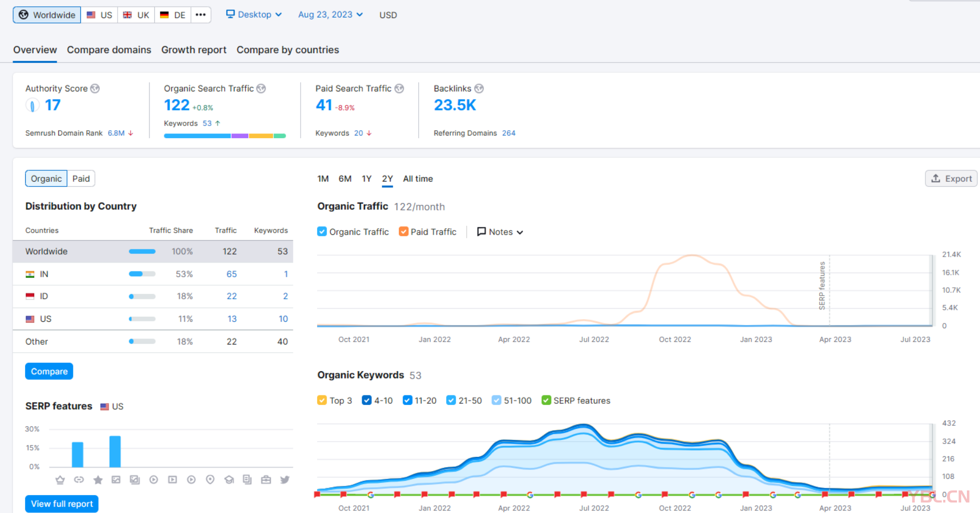
Task: Disable the SERP features checkbox
Action: 546,400
